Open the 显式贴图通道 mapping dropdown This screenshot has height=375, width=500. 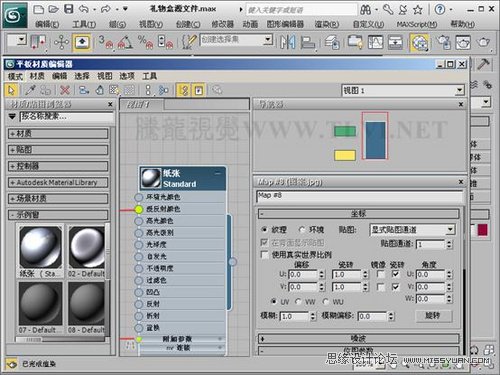pyautogui.click(x=413, y=229)
